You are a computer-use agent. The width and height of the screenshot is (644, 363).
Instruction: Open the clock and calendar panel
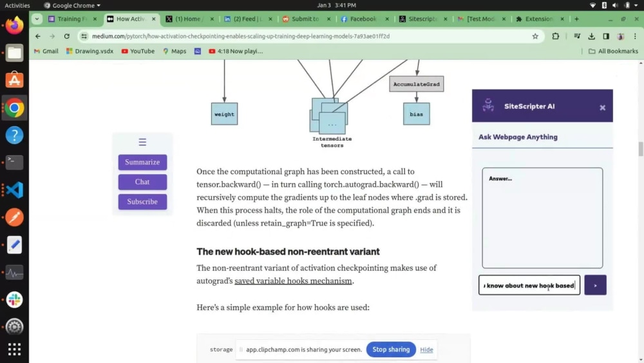click(336, 5)
